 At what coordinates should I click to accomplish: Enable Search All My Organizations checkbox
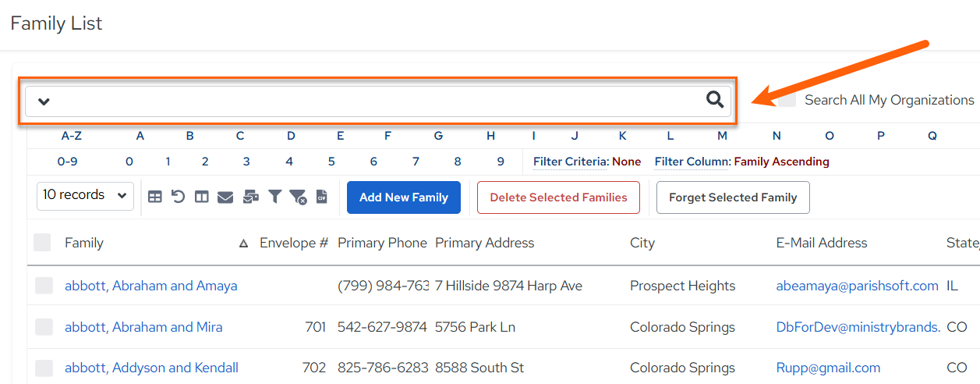787,100
